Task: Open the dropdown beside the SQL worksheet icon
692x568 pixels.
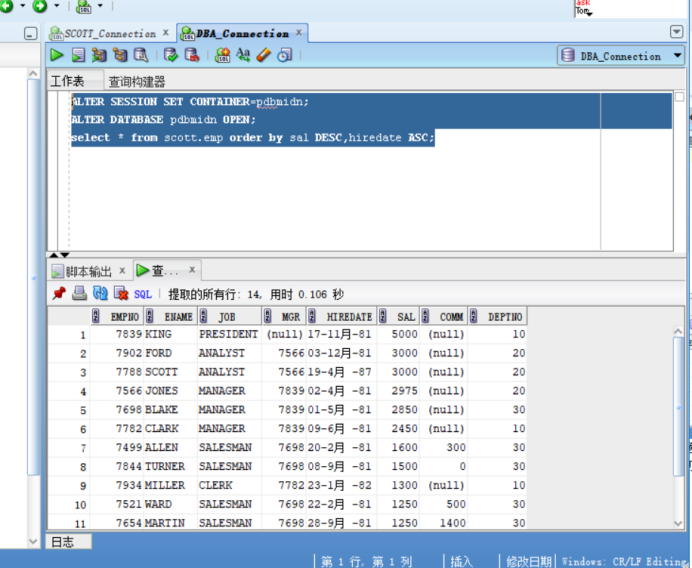Action: (100, 6)
